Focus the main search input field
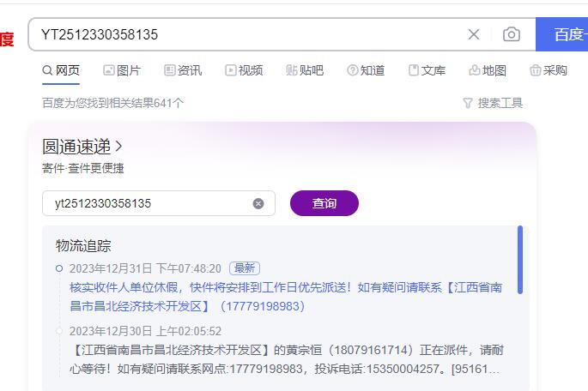 tap(247, 34)
